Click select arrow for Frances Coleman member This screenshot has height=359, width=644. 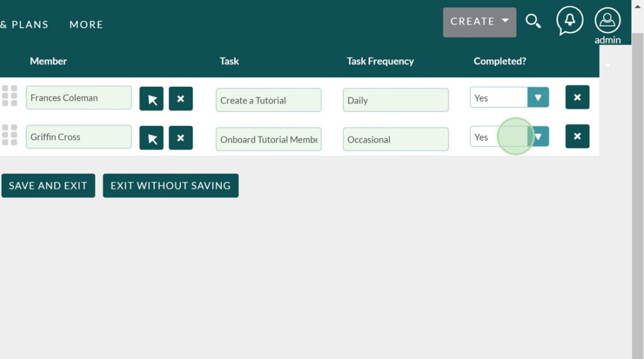tap(152, 99)
